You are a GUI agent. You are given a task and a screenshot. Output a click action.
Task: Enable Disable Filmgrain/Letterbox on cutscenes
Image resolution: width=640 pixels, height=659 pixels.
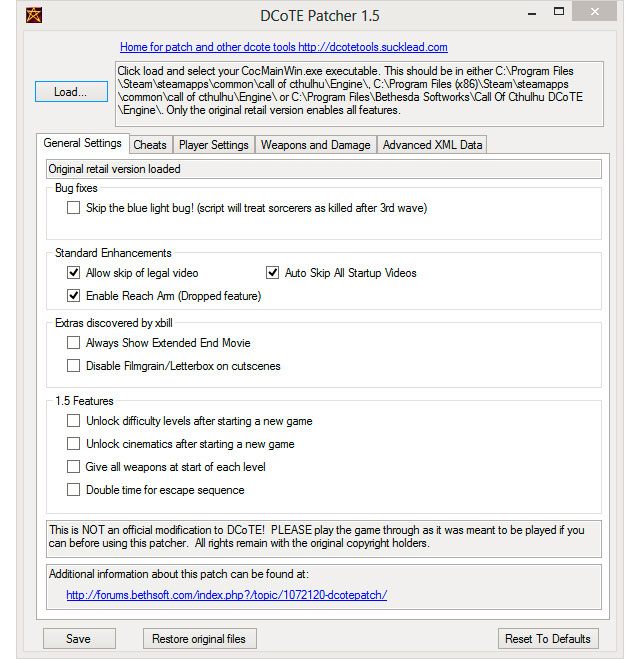click(x=74, y=366)
